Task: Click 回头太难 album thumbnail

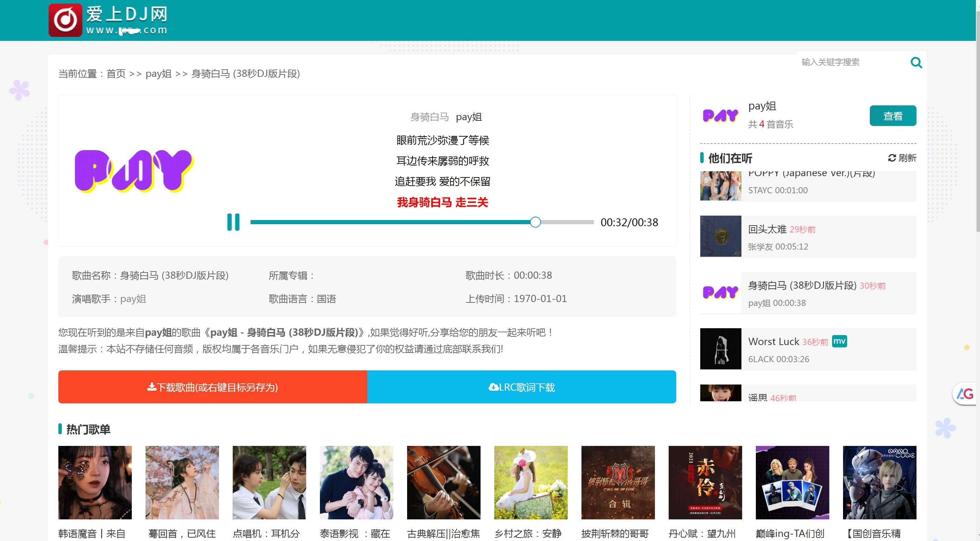Action: pyautogui.click(x=720, y=236)
